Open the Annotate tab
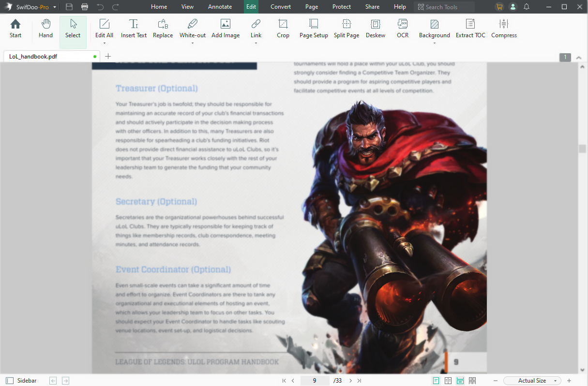The width and height of the screenshot is (588, 386). (x=220, y=7)
